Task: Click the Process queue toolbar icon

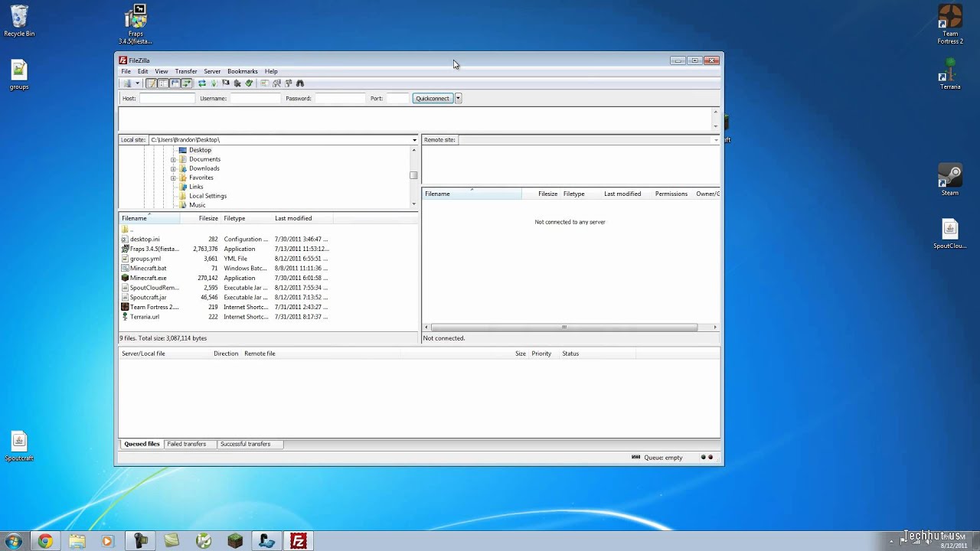Action: (x=214, y=83)
